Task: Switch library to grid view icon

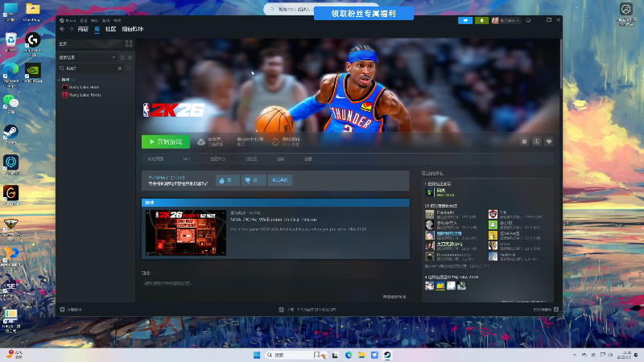Action: tap(129, 43)
